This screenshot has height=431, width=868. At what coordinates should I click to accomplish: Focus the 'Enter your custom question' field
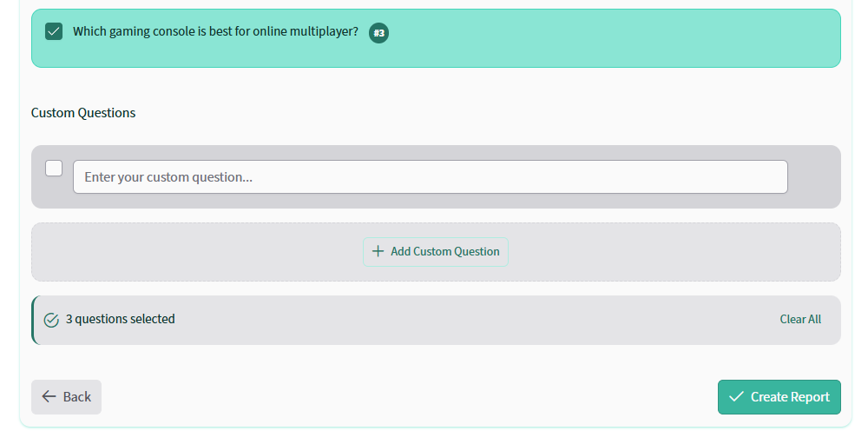(x=430, y=177)
